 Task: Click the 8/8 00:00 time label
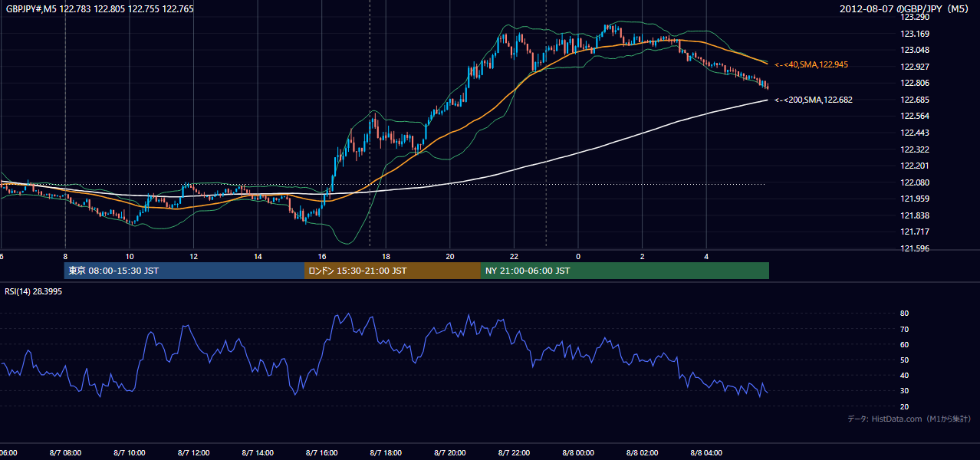click(578, 453)
